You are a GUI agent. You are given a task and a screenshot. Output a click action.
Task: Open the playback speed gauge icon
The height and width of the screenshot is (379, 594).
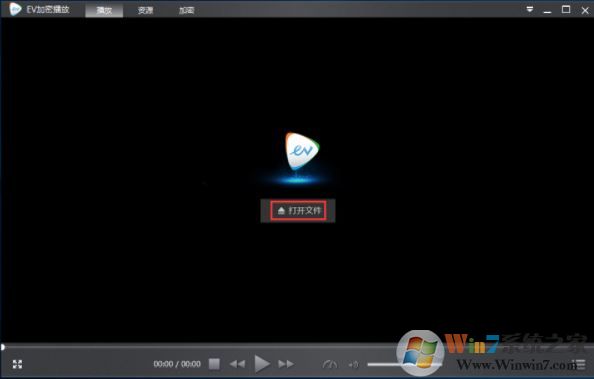[330, 365]
